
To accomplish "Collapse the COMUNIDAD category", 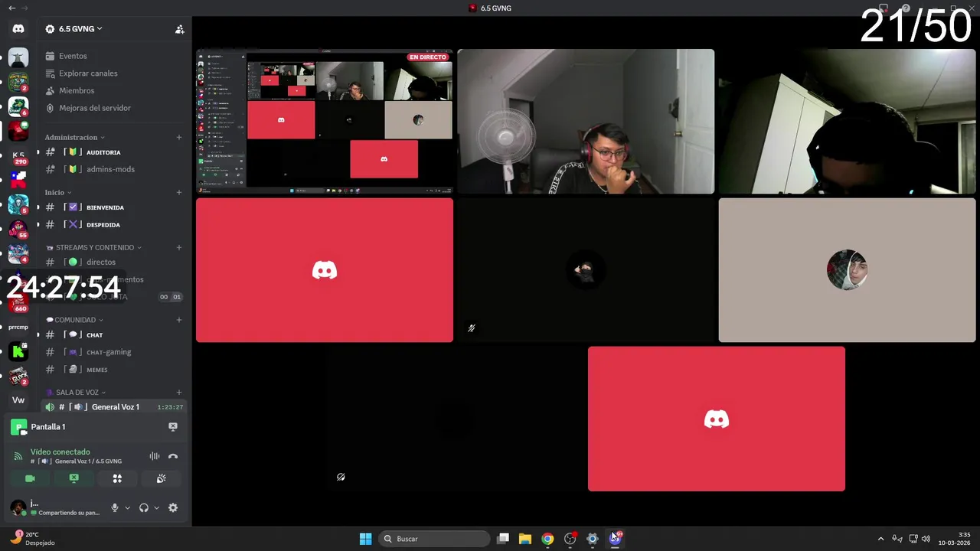I will click(74, 320).
